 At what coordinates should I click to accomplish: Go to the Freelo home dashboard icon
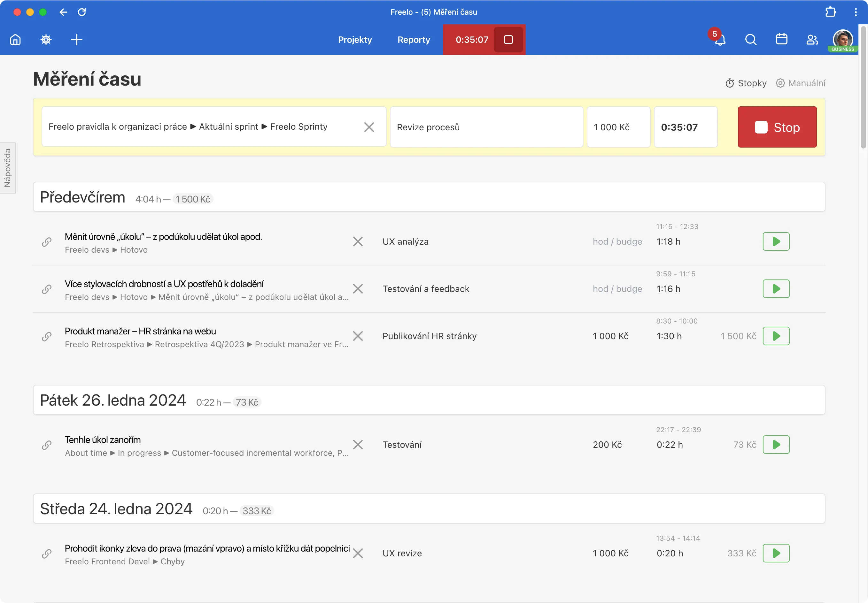(x=15, y=40)
